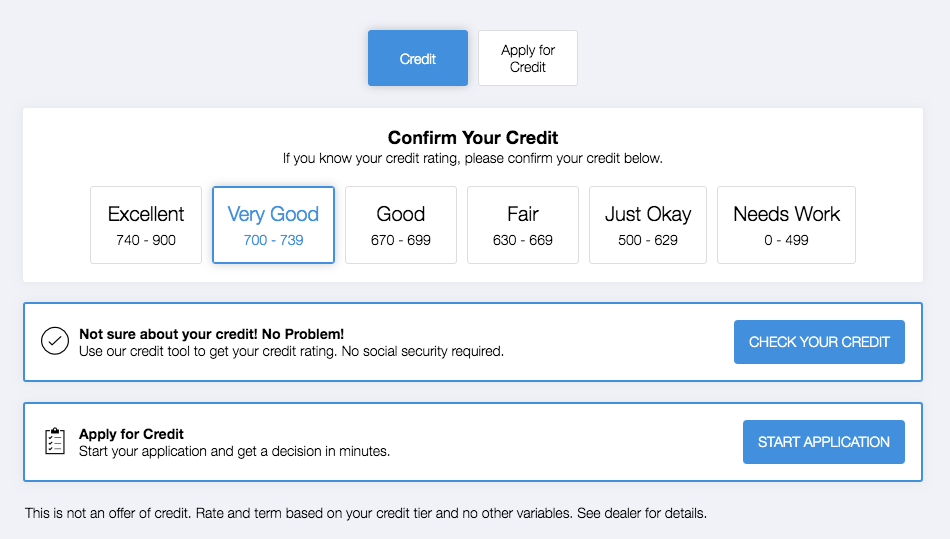This screenshot has height=539, width=950.
Task: Click the CHECK YOUR CREDIT button
Action: point(819,342)
